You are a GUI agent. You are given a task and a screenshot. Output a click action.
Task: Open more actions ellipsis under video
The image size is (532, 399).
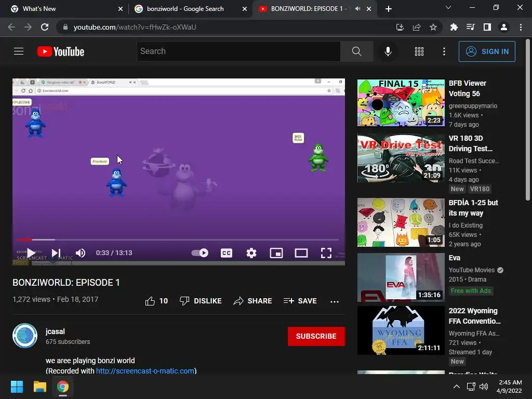[334, 301]
